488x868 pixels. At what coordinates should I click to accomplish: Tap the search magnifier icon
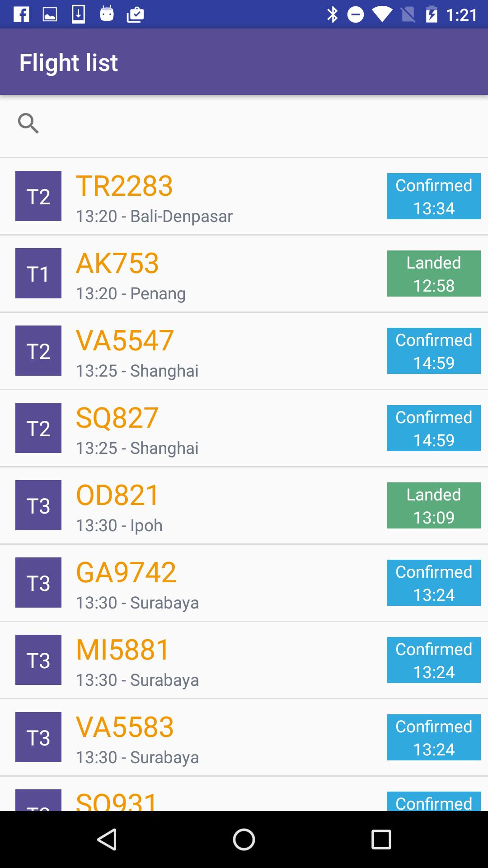coord(28,123)
